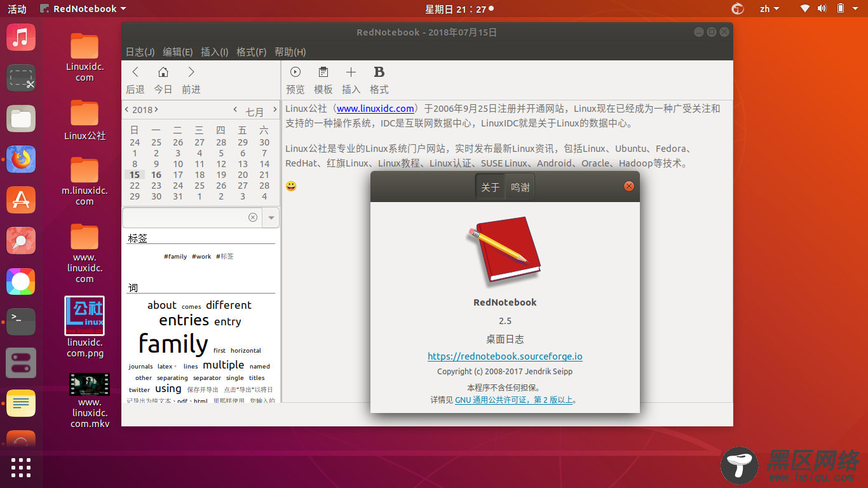The image size is (868, 488).
Task: Go to previous month before 七月
Action: [x=235, y=109]
